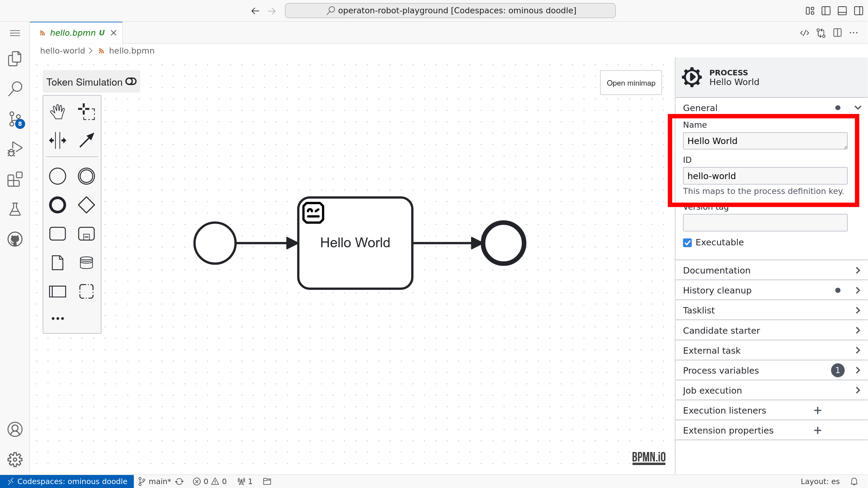Viewport: 868px width, 488px height.
Task: Open Source Control with 8 changes
Action: coord(15,119)
